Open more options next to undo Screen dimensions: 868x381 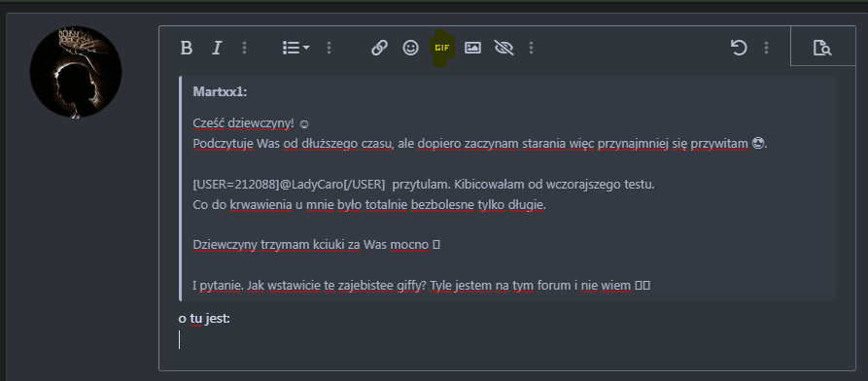(x=767, y=49)
